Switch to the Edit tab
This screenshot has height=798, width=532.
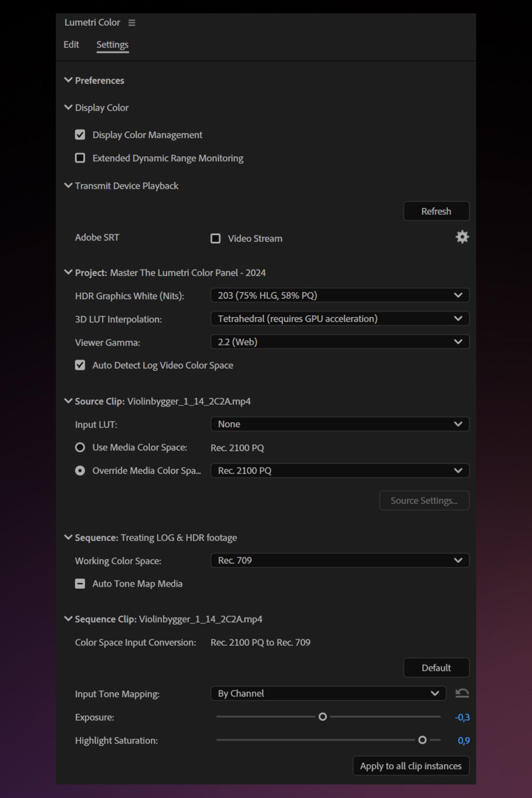coord(71,45)
